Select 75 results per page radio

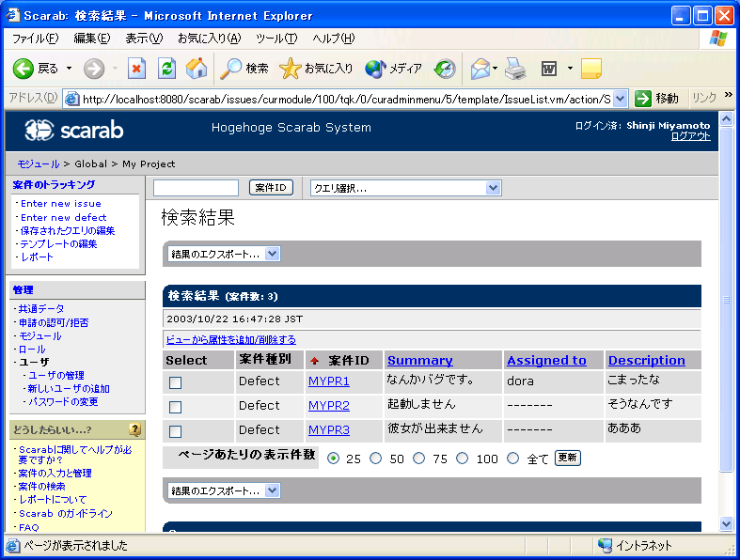click(418, 459)
